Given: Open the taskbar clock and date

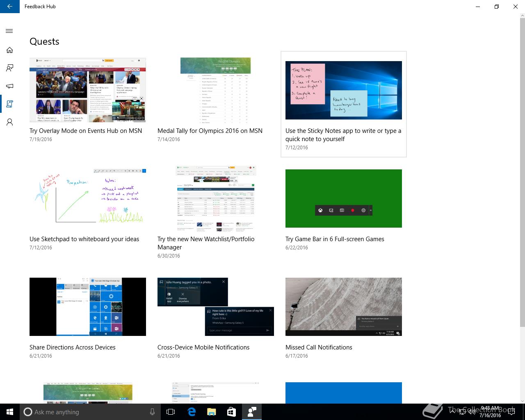Looking at the screenshot, I should [x=490, y=412].
